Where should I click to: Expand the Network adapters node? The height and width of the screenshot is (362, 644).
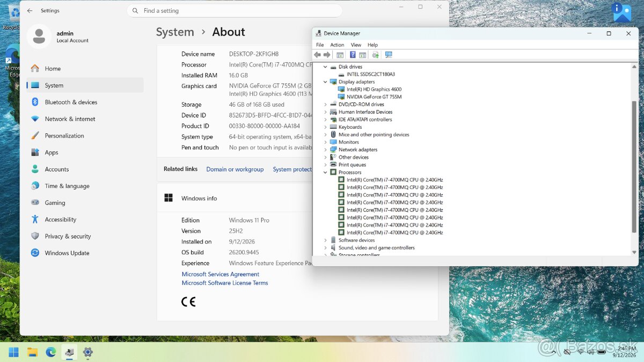click(325, 150)
